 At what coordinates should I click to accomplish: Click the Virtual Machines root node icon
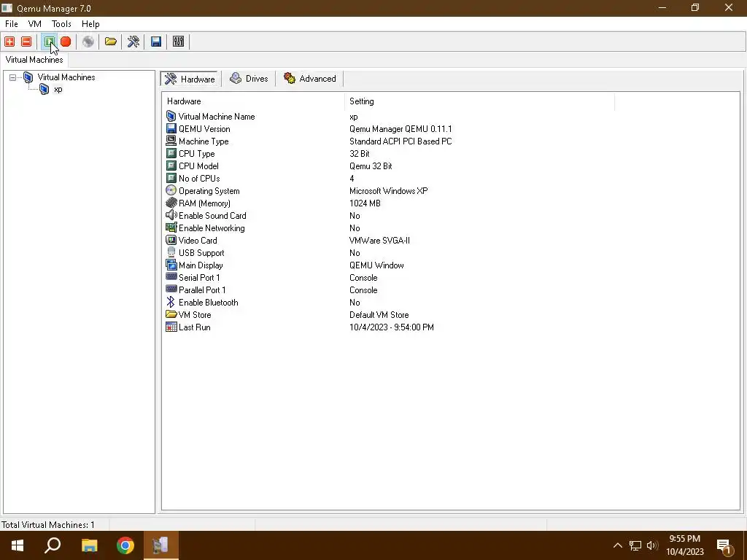click(x=28, y=77)
